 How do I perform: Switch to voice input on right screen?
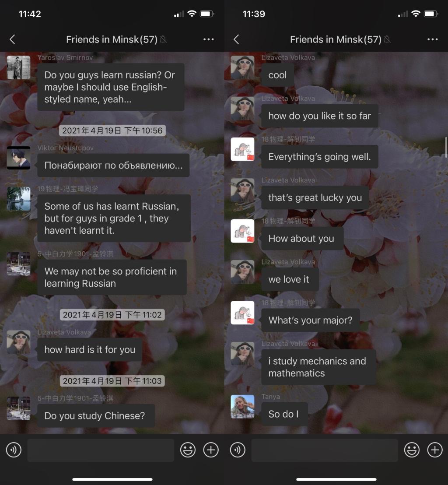[238, 450]
